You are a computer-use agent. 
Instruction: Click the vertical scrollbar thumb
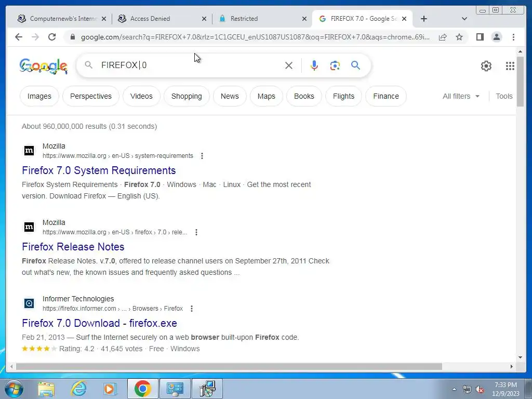click(520, 82)
